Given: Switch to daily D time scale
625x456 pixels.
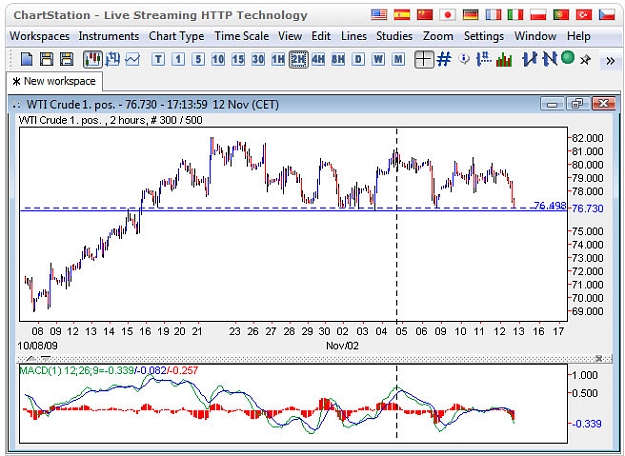Looking at the screenshot, I should pyautogui.click(x=358, y=60).
